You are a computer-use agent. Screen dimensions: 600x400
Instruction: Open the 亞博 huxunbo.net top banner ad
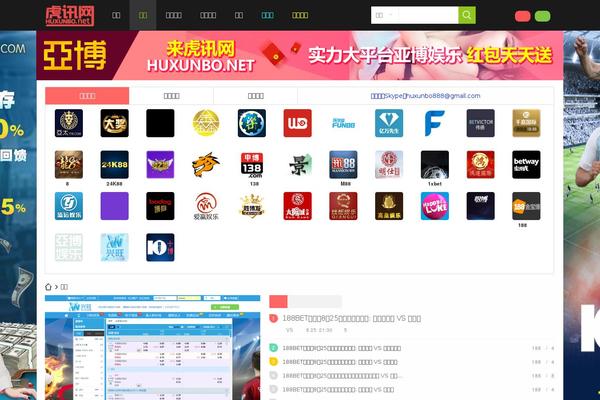(300, 55)
